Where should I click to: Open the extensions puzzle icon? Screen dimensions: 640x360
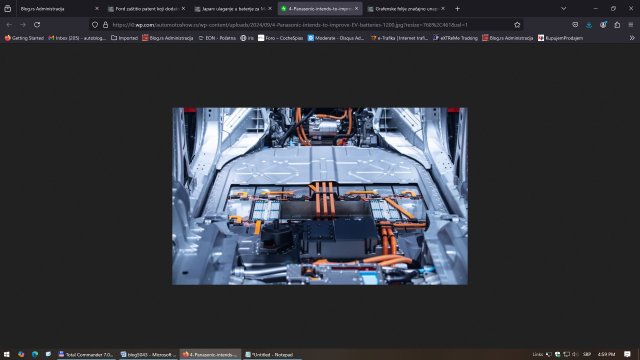[x=617, y=25]
